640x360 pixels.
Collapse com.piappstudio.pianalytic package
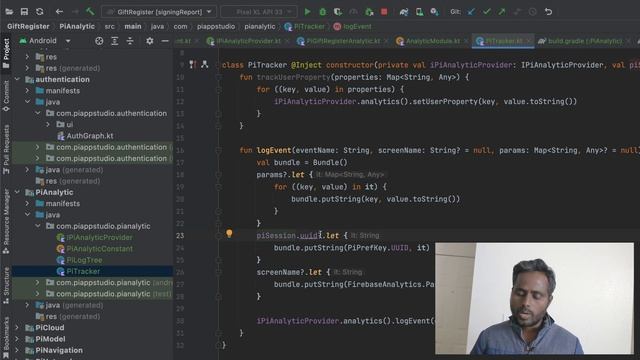38,226
